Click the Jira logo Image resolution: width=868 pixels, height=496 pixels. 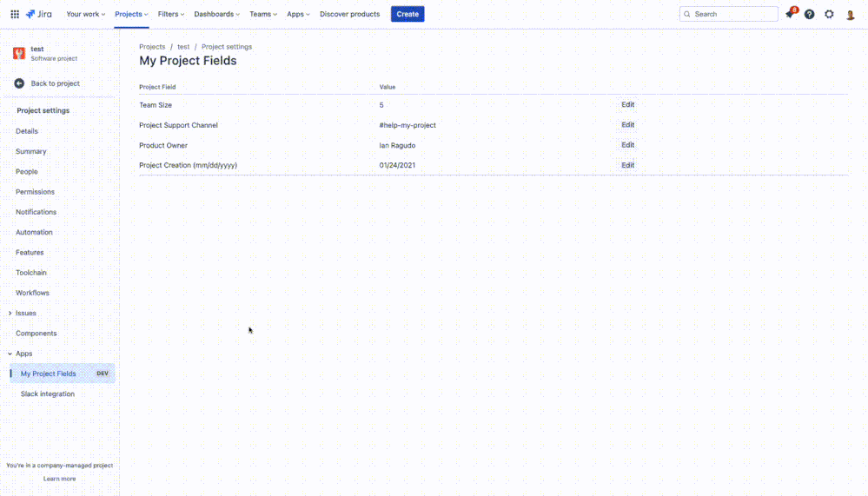[x=39, y=14]
